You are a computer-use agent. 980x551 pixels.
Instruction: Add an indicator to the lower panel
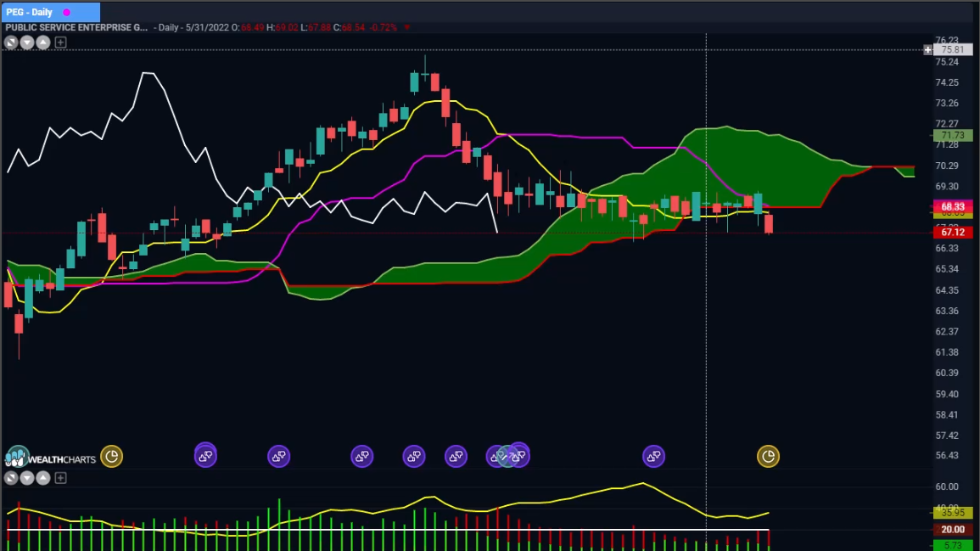(x=60, y=479)
